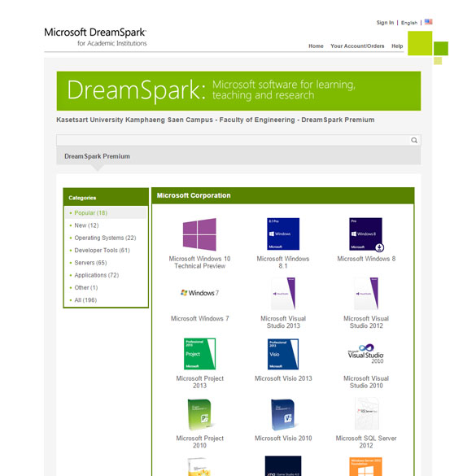Open the SQL Server 2012 box icon
The width and height of the screenshot is (476, 476).
(367, 413)
